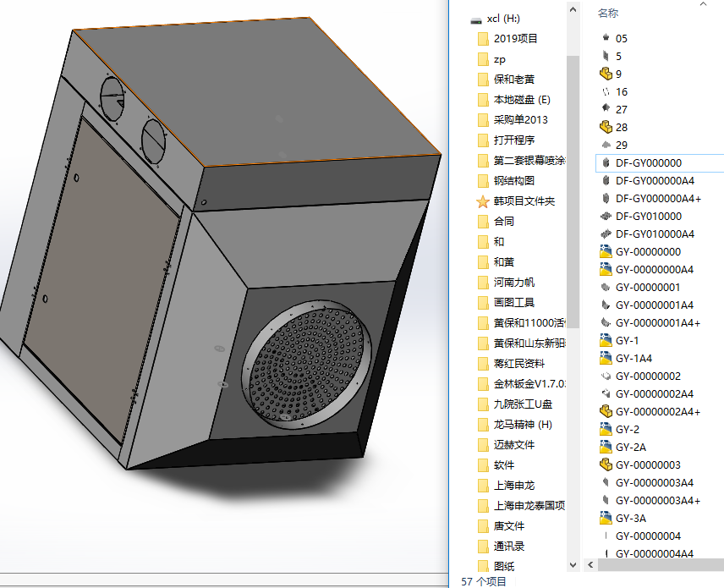Click the drawing icon next to GY-3A
Image resolution: width=724 pixels, height=588 pixels.
(606, 519)
